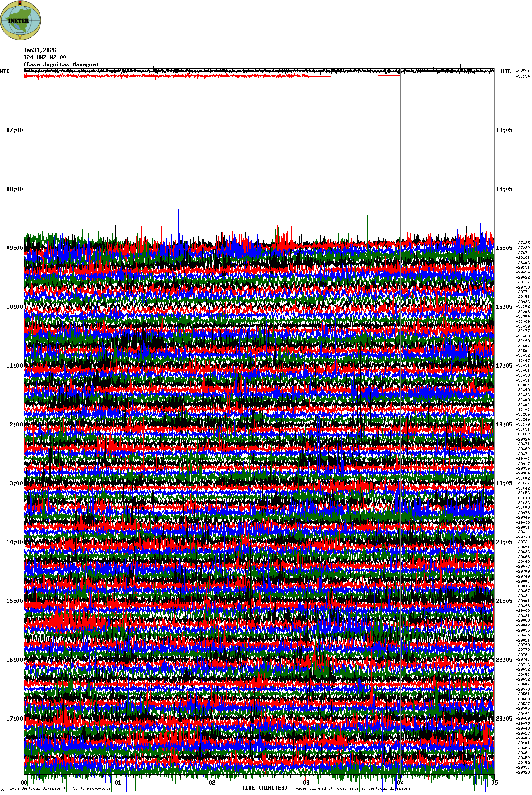Click the NIC timezone label
This screenshot has height=795, width=532.
tap(5, 72)
